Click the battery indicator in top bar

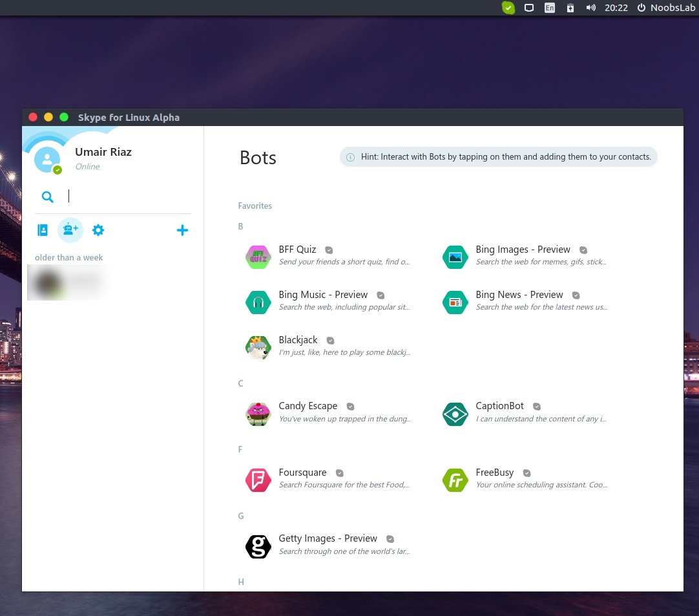point(570,8)
